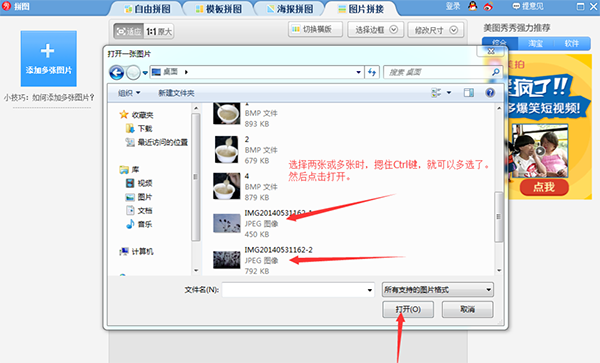The image size is (600, 363).
Task: Click the up arrow of file list scrollbar
Action: (499, 108)
